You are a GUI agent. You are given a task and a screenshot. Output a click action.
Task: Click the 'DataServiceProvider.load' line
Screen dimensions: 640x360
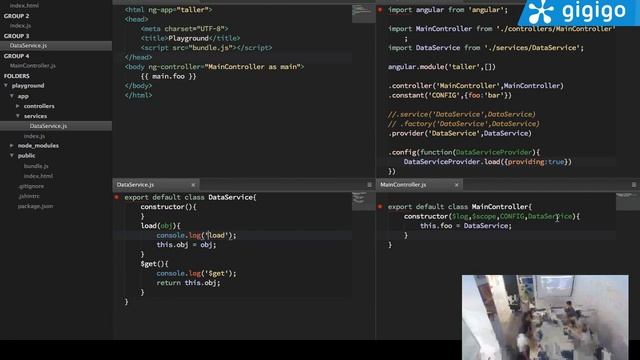pyautogui.click(x=488, y=162)
